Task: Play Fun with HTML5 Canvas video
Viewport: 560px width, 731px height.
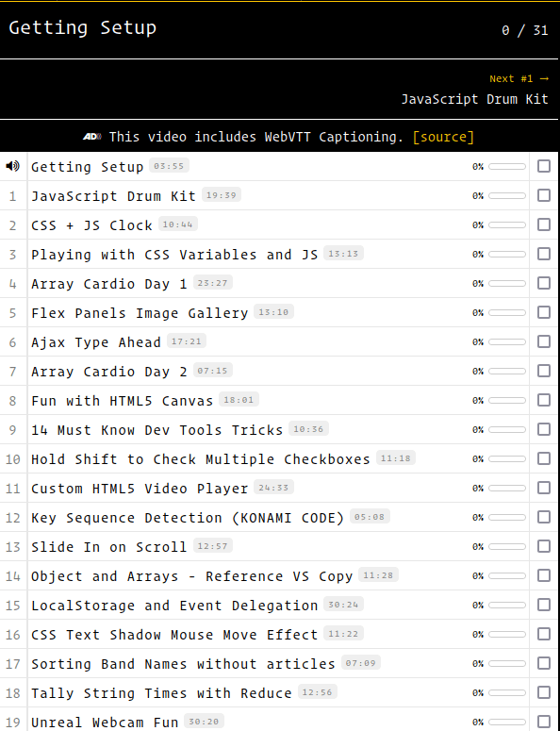Action: coord(122,401)
